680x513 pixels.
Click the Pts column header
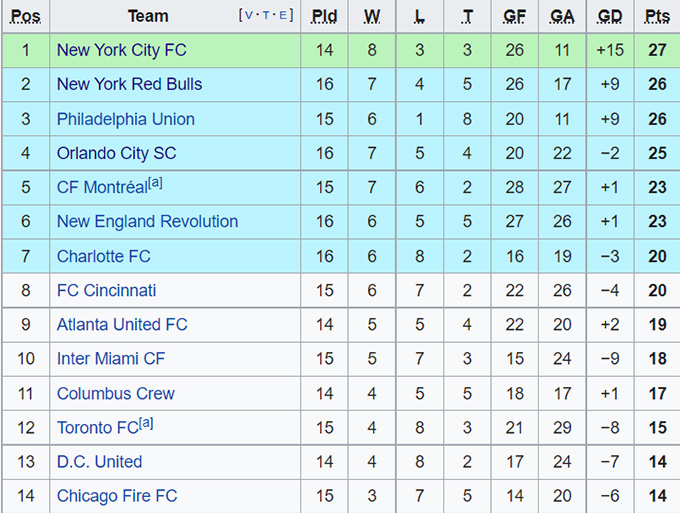pyautogui.click(x=657, y=16)
